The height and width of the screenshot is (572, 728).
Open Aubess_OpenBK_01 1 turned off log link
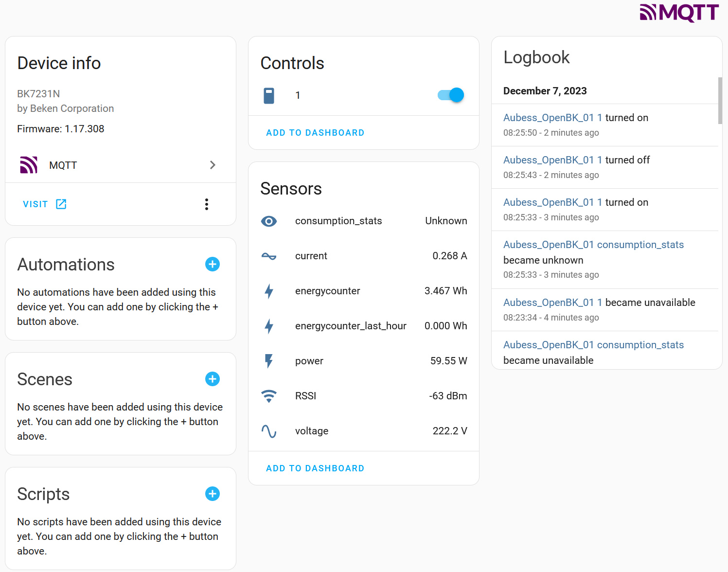[553, 160]
